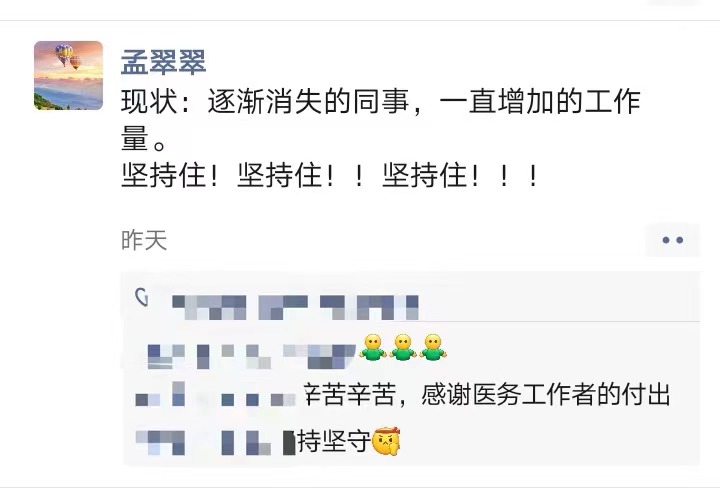Open the hot air balloon avatar
Image resolution: width=720 pixels, height=493 pixels.
[x=68, y=76]
